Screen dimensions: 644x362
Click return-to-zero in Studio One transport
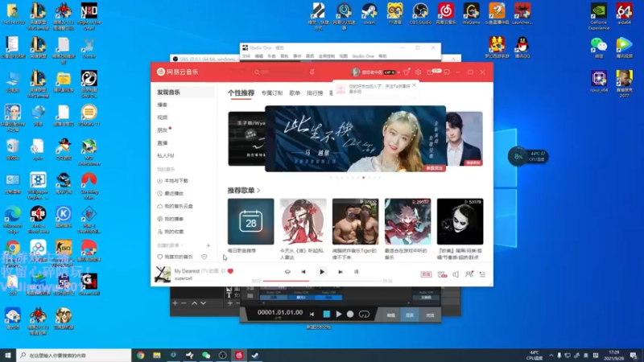click(312, 315)
